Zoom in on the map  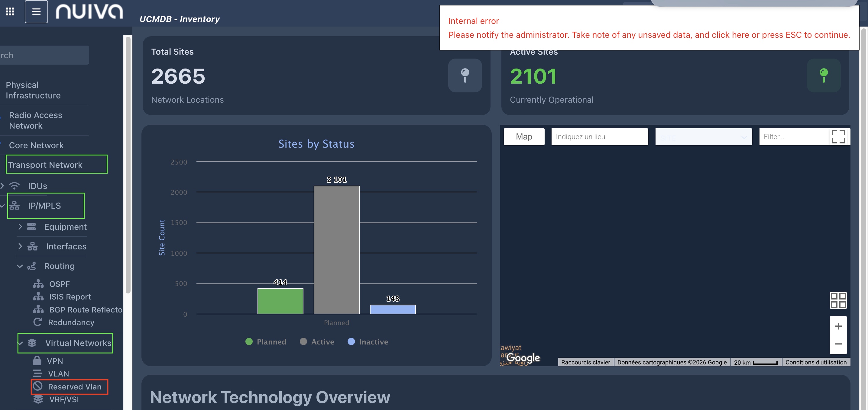838,326
